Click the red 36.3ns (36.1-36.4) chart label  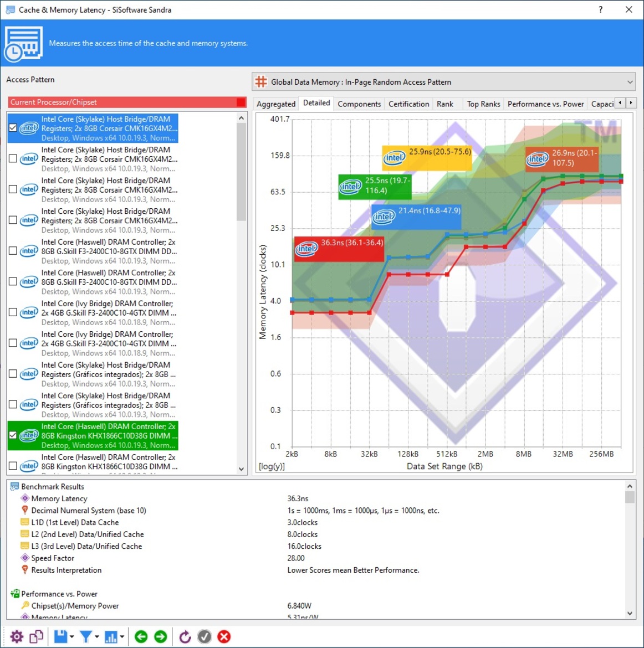(339, 249)
